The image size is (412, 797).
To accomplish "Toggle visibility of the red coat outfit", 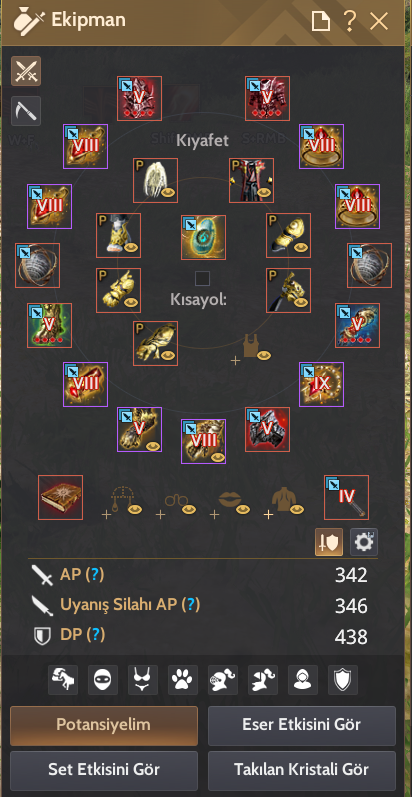I will coord(265,192).
